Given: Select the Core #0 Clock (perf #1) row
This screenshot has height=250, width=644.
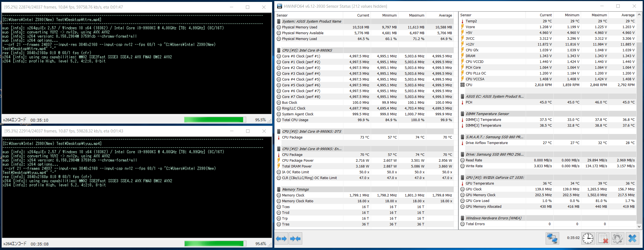Looking at the screenshot, I should point(365,56).
